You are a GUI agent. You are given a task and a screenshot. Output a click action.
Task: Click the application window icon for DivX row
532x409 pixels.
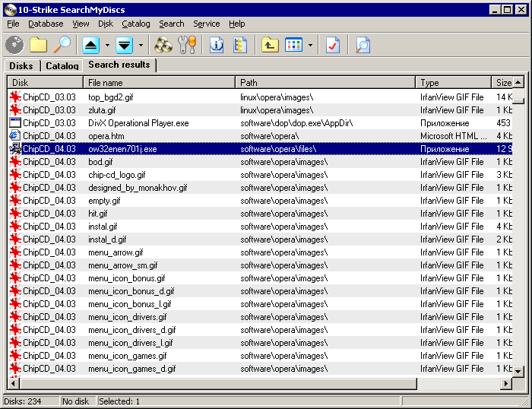point(15,123)
